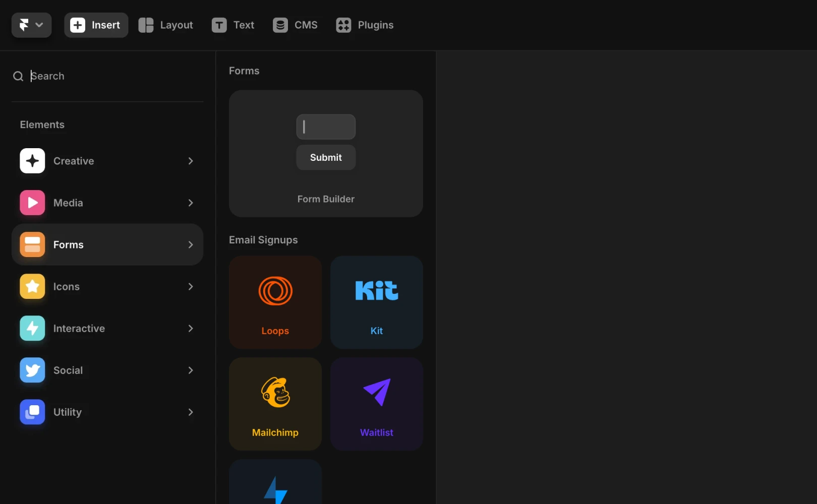Click the Social bird icon
This screenshot has height=504, width=817.
32,370
